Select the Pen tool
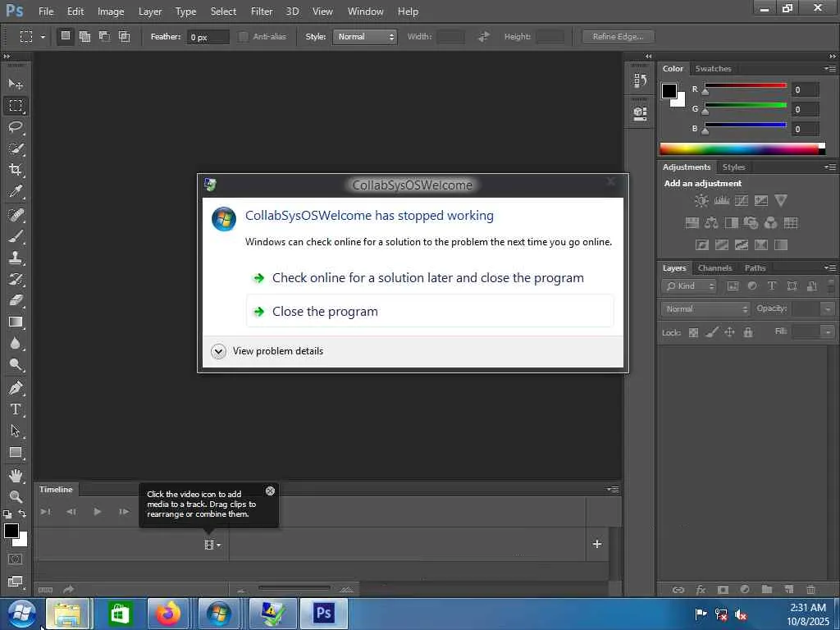The image size is (840, 630). [16, 388]
